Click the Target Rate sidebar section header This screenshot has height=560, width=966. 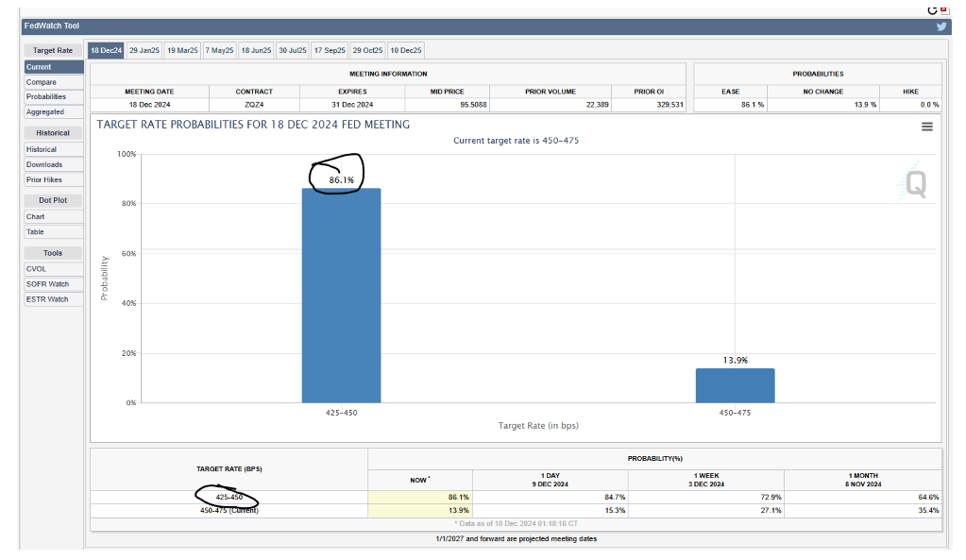click(53, 50)
